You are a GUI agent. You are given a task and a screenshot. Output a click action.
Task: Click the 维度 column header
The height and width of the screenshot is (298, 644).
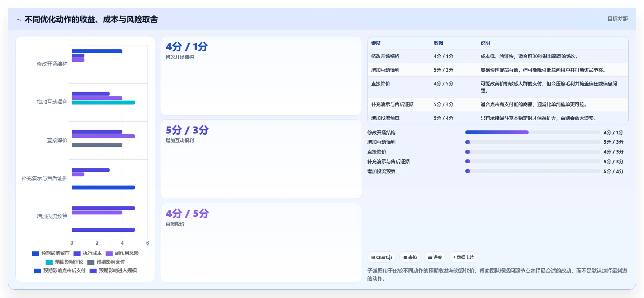click(376, 43)
